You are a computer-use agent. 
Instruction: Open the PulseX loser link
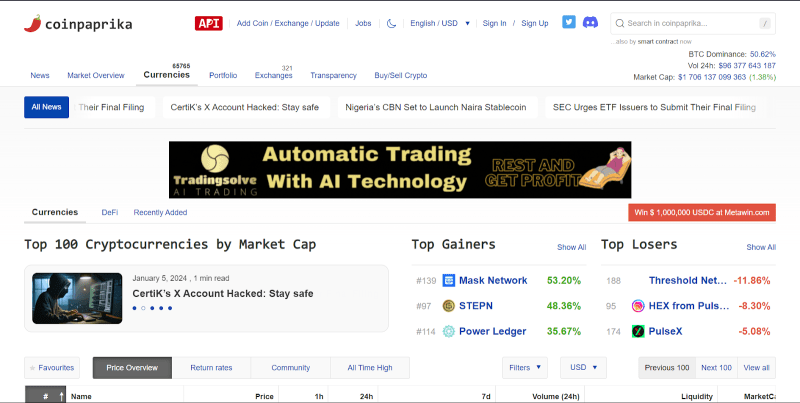point(665,331)
